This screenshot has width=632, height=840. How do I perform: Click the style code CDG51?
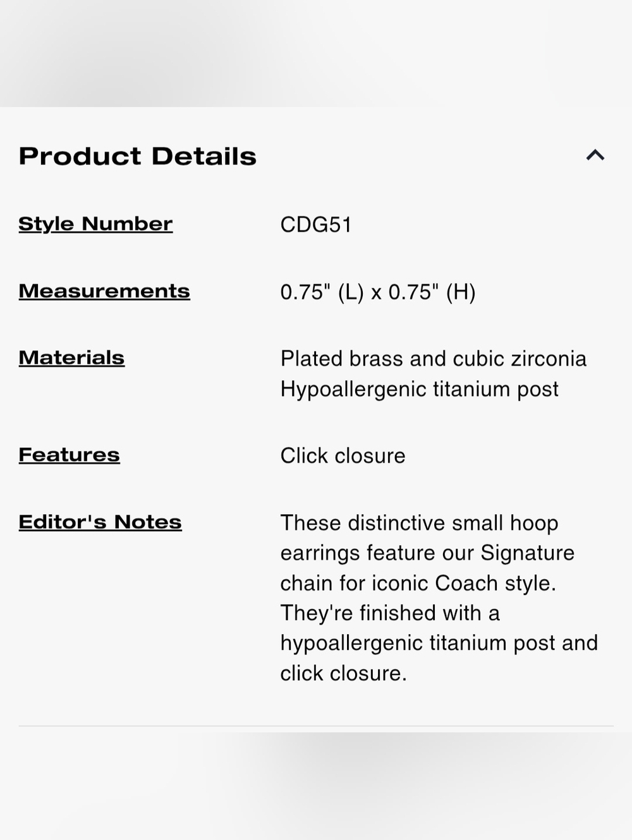[316, 225]
